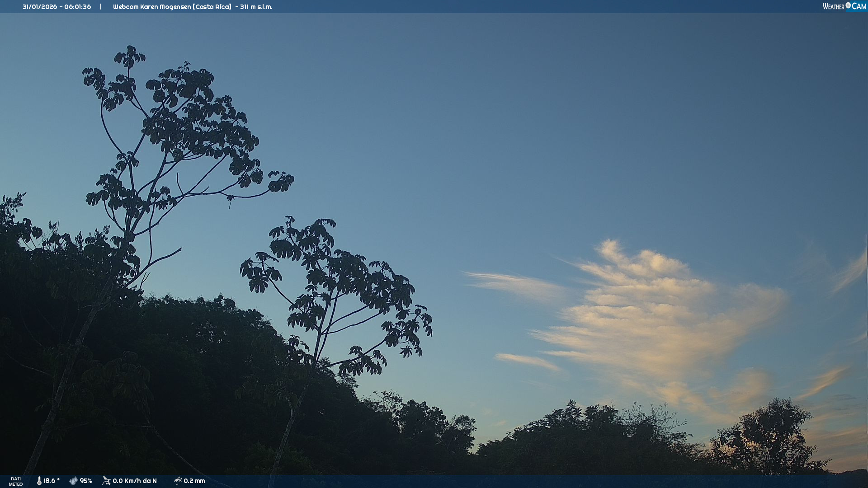This screenshot has width=868, height=488.
Task: Click the 18.6° temperature reading
Action: tap(52, 481)
